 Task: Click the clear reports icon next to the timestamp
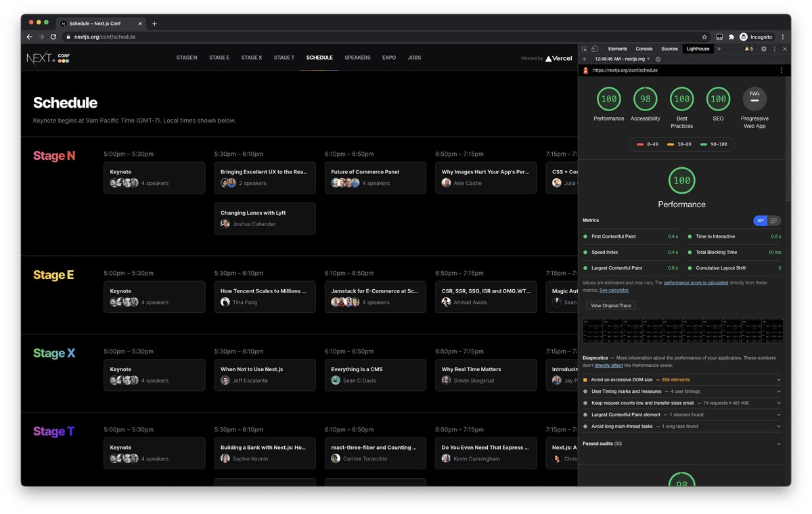pos(658,59)
